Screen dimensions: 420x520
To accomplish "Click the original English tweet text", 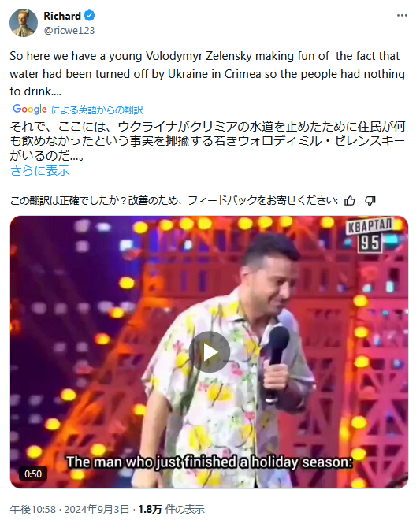I will pos(207,73).
